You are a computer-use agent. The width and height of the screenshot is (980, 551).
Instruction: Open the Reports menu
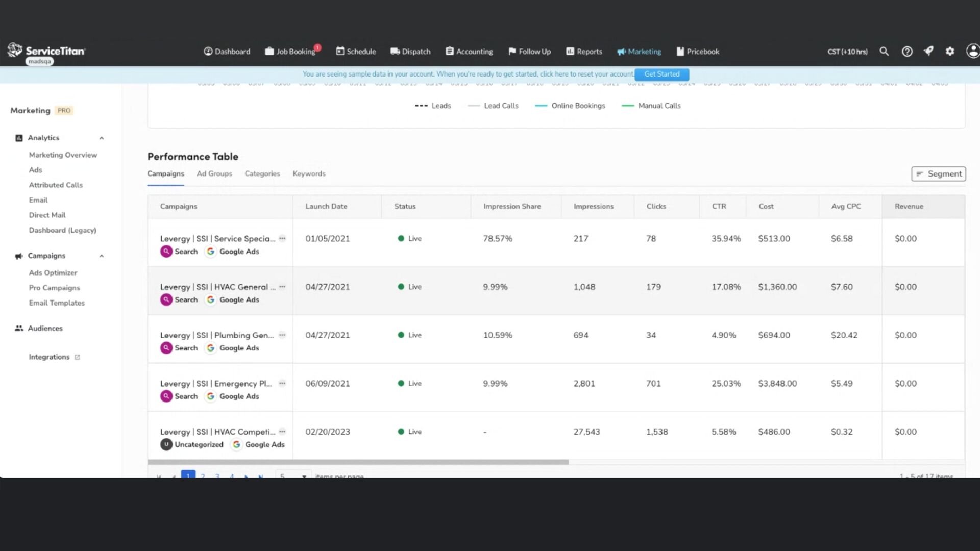click(584, 52)
